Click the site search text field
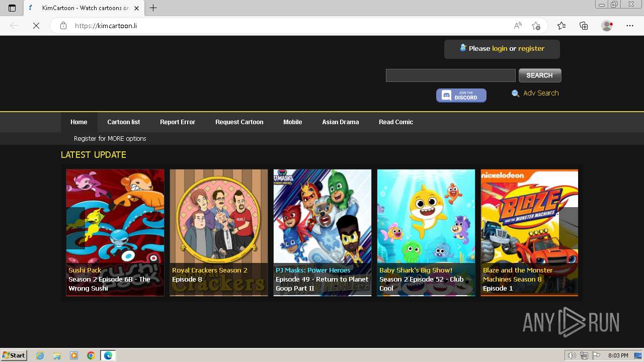 451,75
